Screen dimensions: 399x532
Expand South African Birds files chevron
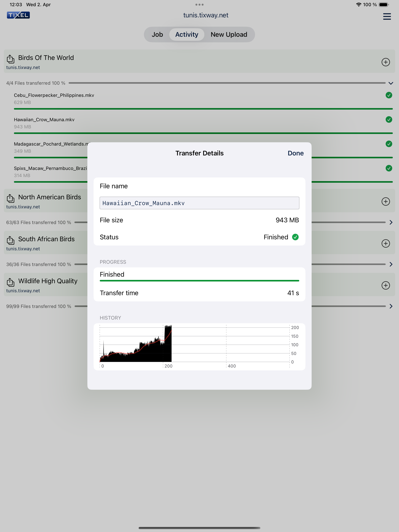pyautogui.click(x=391, y=264)
